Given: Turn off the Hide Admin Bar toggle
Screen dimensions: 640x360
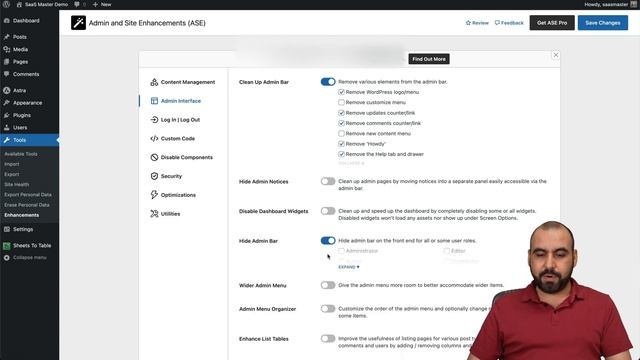Looking at the screenshot, I should click(x=328, y=241).
